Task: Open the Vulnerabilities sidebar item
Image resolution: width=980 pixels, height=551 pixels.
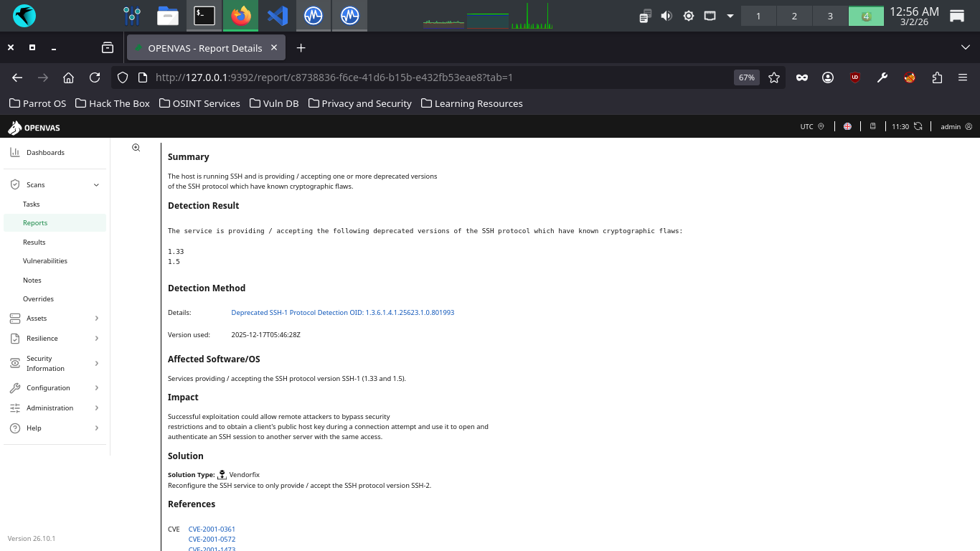Action: click(x=45, y=261)
